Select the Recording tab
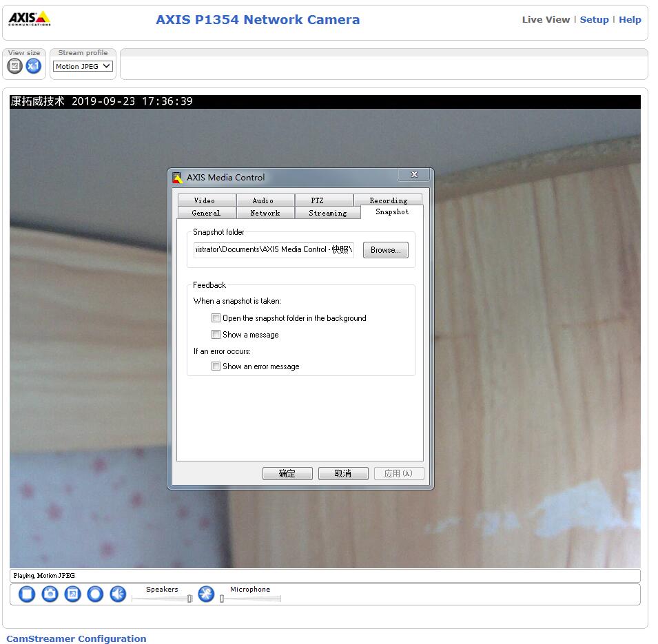 388,200
